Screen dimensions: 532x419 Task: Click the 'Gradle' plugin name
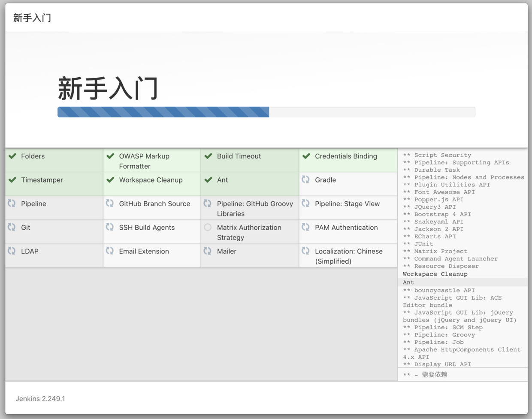click(325, 180)
